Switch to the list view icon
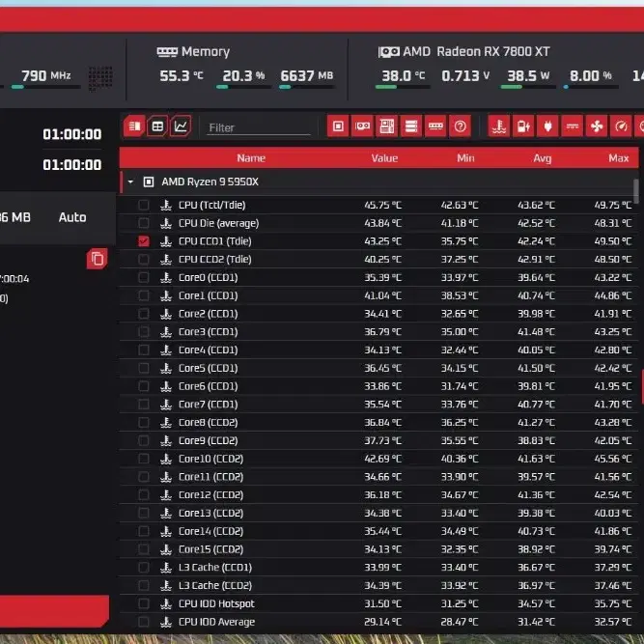The width and height of the screenshot is (644, 644). [134, 126]
